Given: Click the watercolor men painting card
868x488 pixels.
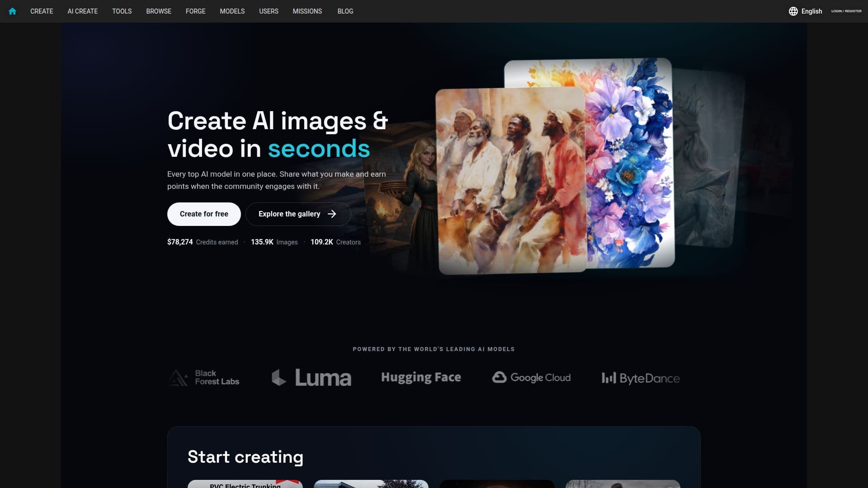Looking at the screenshot, I should tap(511, 181).
